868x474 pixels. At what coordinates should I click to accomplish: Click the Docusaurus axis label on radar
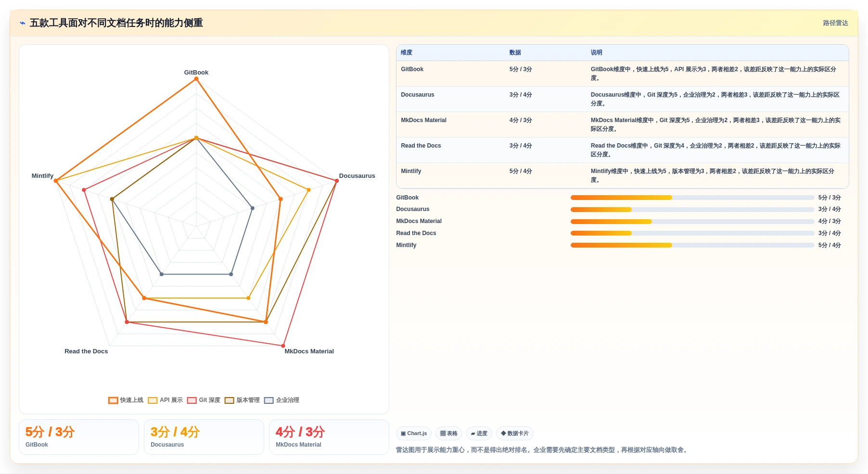tap(357, 176)
